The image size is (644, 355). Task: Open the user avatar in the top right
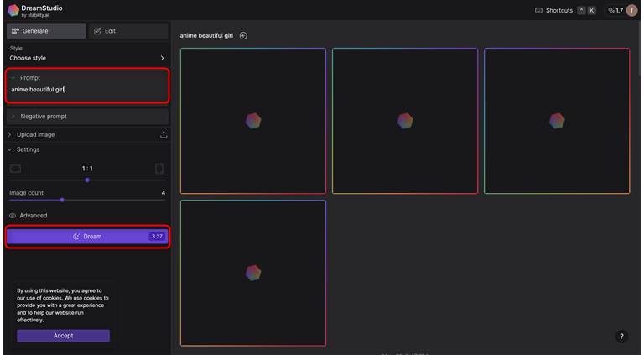631,11
